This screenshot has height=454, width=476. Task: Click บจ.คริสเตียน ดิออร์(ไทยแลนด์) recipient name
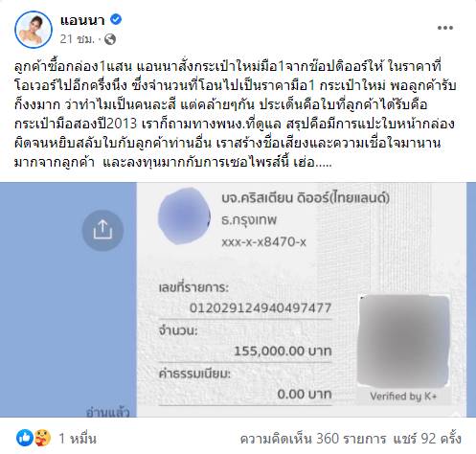click(306, 198)
